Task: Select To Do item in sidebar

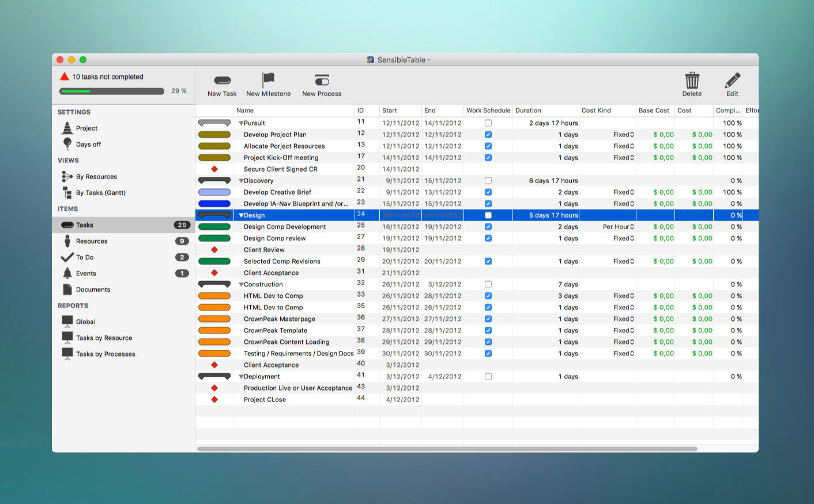Action: [x=123, y=257]
